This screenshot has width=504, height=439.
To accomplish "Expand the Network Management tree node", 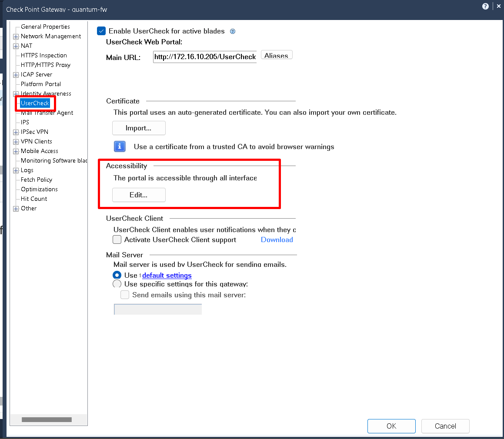I will pos(16,37).
